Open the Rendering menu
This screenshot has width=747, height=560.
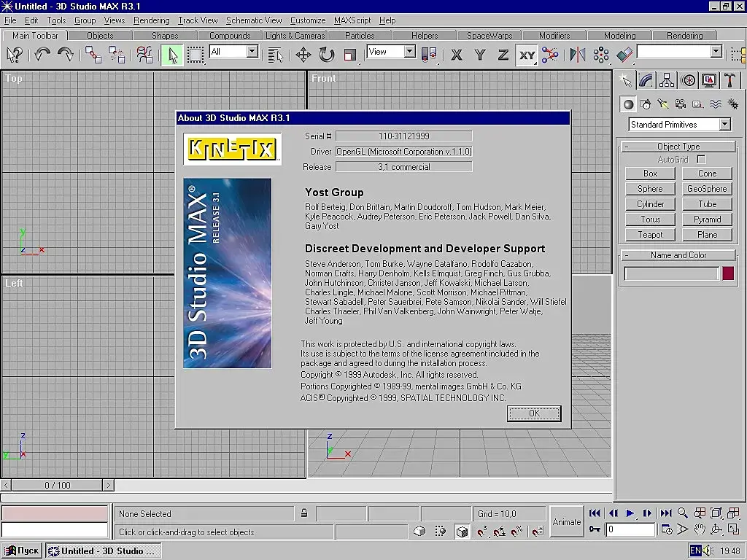tap(151, 20)
